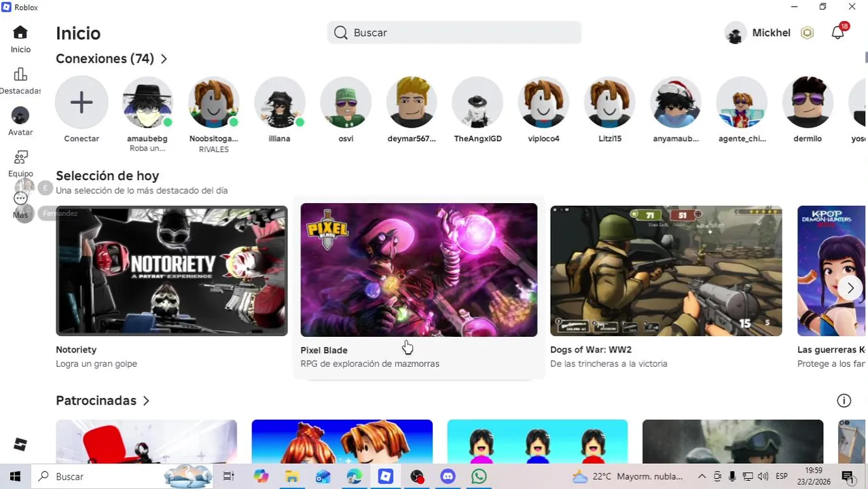Open the soldier sponsored game thumbnail
868x489 pixels.
pyautogui.click(x=733, y=441)
